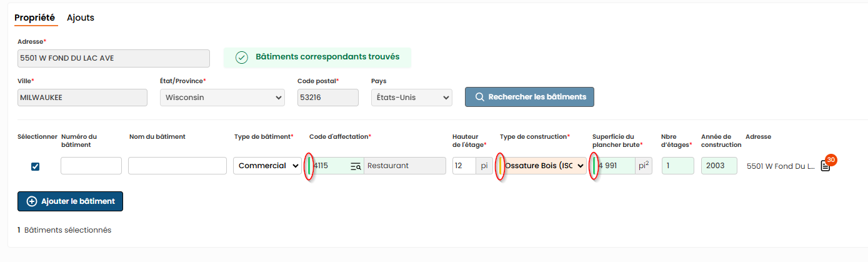
Task: Open the building notes icon with badge 30
Action: coord(826,166)
